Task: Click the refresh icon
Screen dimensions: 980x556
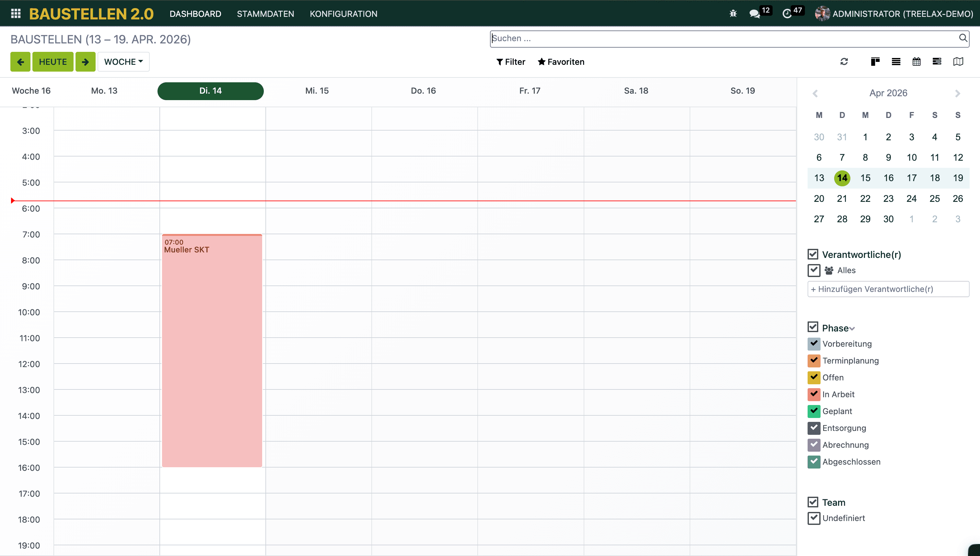Action: pos(844,62)
